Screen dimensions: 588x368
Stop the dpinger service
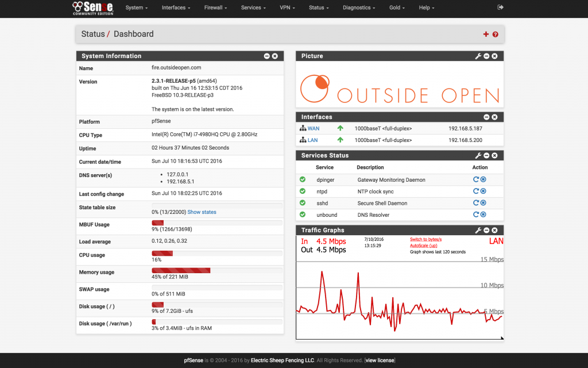(x=483, y=179)
